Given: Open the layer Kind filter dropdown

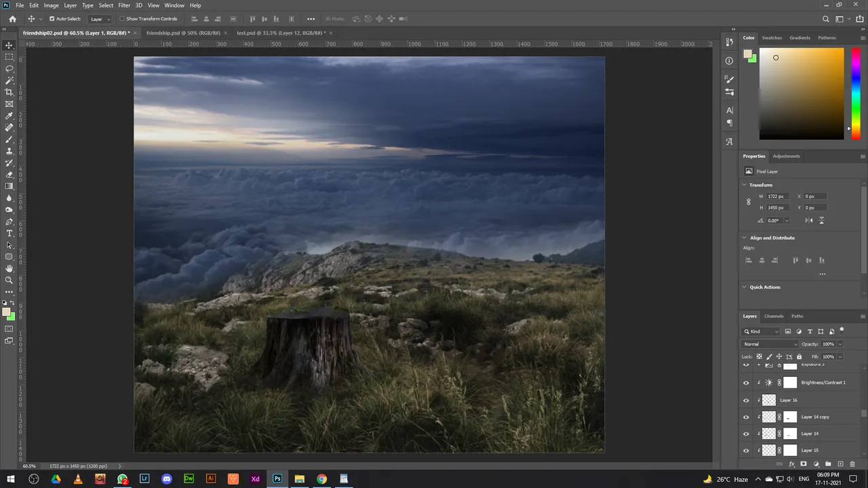Looking at the screenshot, I should (762, 331).
